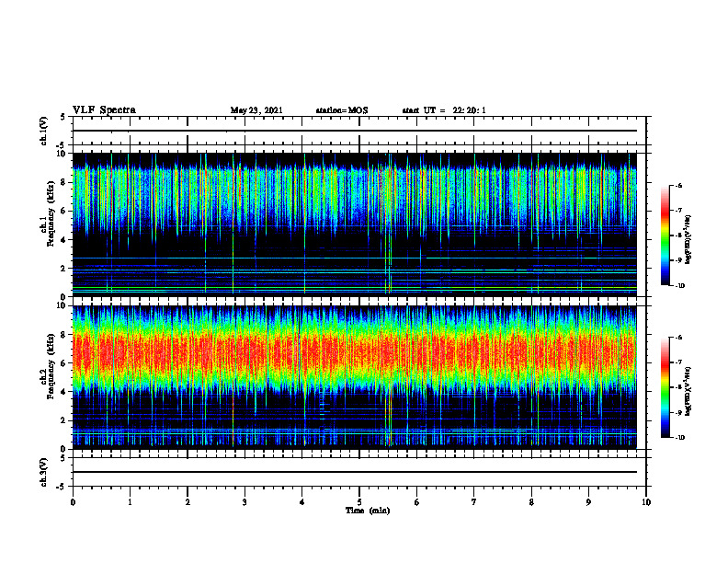Click the ch.2 spectrogram colorbar
The height and width of the screenshot is (563, 728).
click(x=665, y=387)
